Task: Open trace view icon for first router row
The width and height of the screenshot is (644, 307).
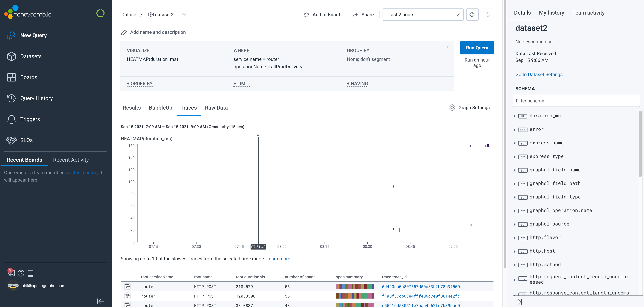Action: click(x=128, y=287)
